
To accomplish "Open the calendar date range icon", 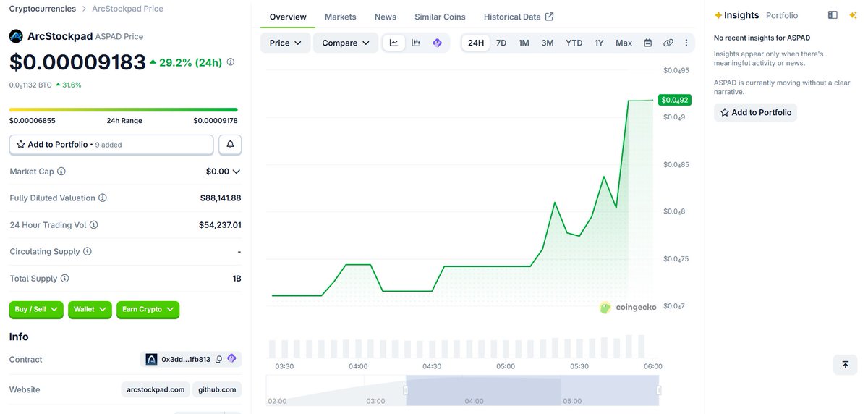I will pos(648,43).
